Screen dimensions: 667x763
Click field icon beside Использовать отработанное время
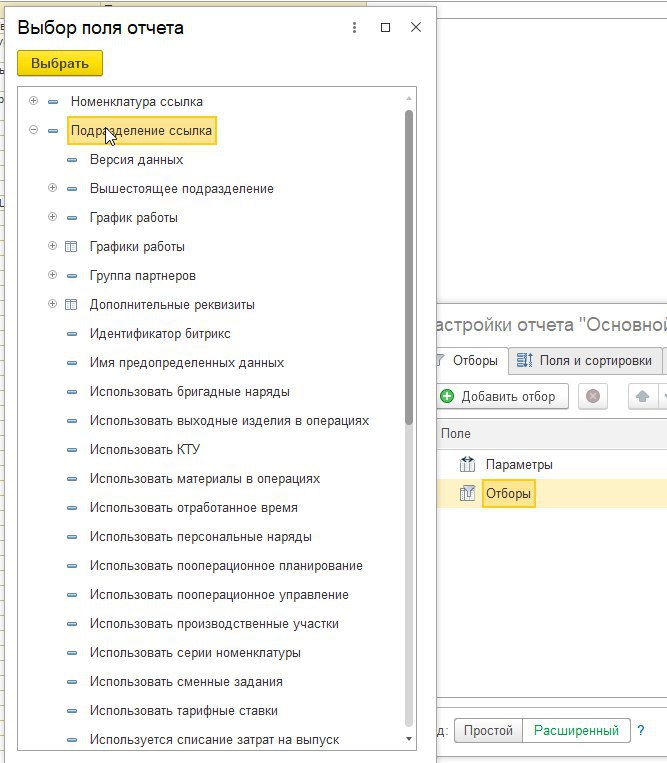pos(72,508)
